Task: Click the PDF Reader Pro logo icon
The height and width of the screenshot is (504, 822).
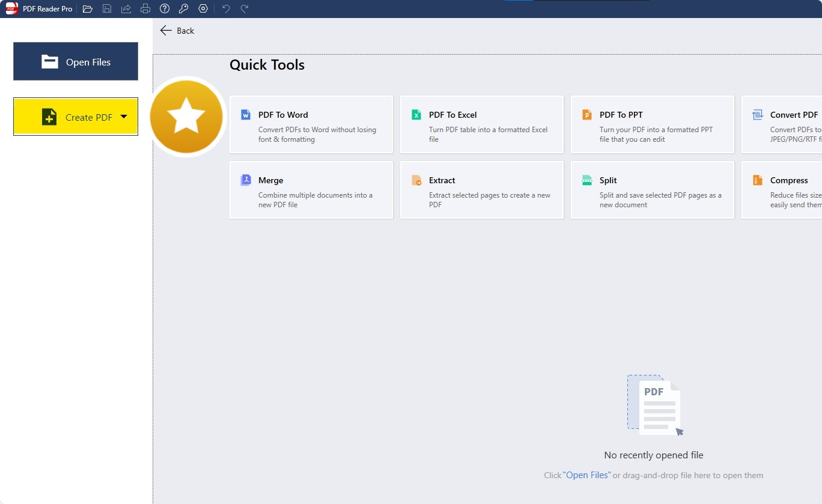Action: (12, 9)
